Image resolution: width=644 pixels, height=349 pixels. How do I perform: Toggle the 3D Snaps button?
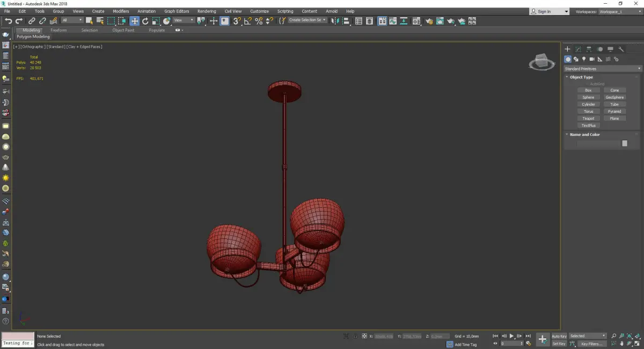click(237, 21)
